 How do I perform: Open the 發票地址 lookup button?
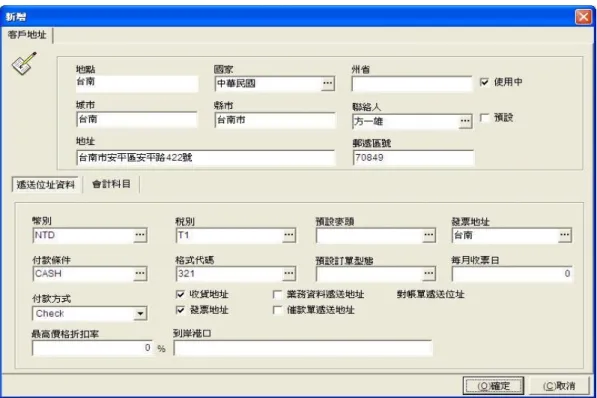565,235
